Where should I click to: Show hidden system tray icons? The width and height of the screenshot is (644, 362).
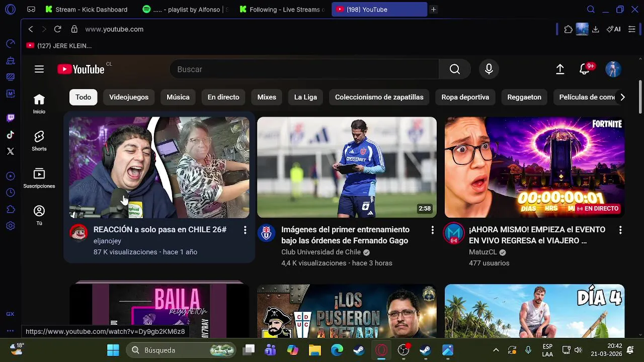coord(496,350)
